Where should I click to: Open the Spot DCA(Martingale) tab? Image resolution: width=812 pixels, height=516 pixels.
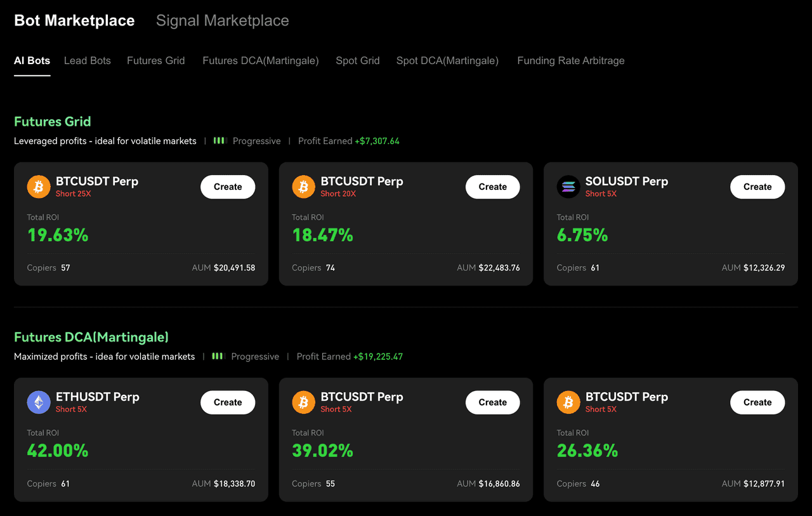pos(447,60)
